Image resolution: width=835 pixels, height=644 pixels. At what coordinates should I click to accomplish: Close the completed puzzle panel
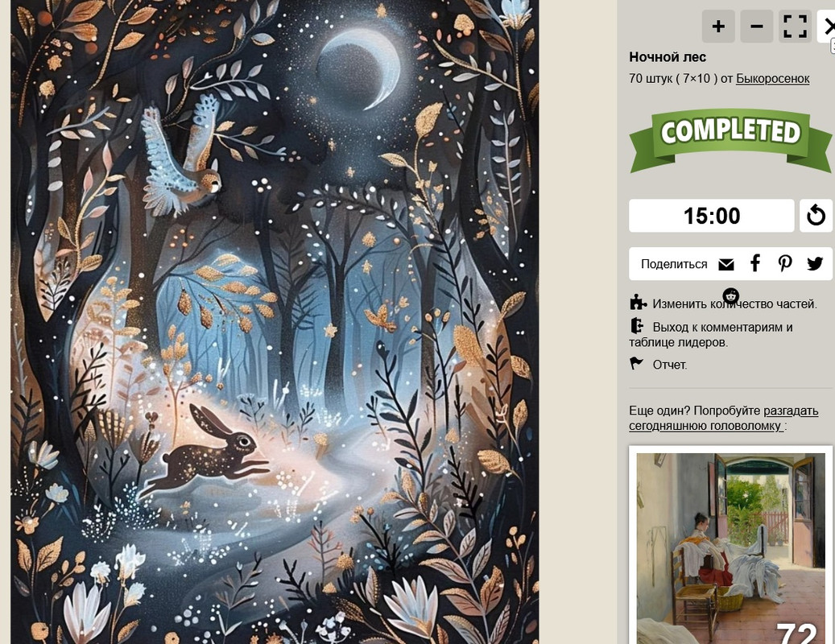pos(827,26)
